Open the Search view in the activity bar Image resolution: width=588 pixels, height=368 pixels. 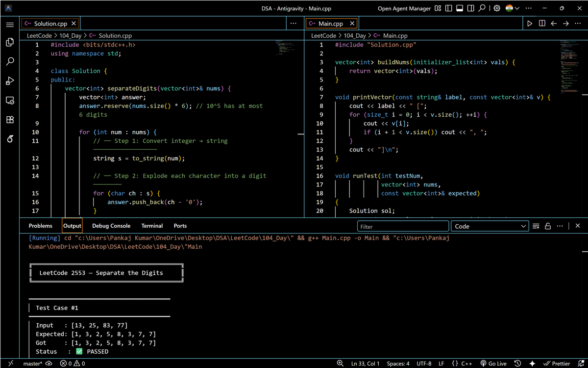10,62
